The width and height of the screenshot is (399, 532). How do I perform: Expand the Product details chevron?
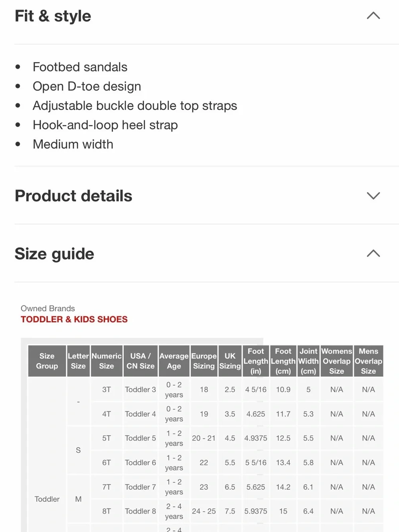373,196
